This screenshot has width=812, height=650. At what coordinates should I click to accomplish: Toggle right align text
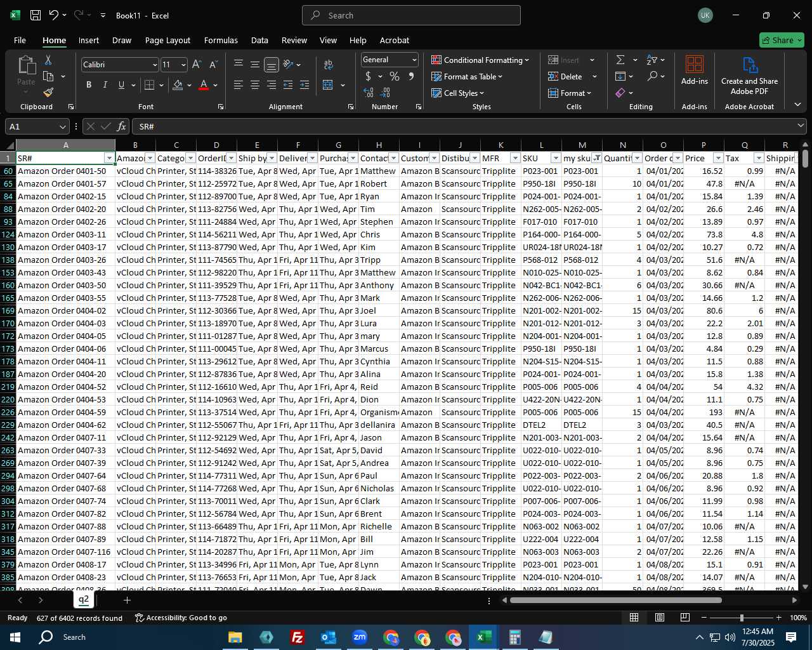point(271,85)
